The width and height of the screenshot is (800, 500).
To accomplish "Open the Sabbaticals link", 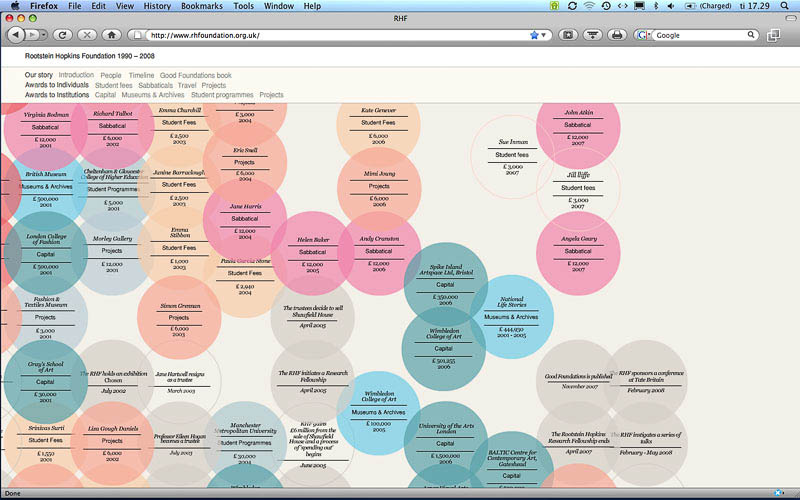I will 156,85.
